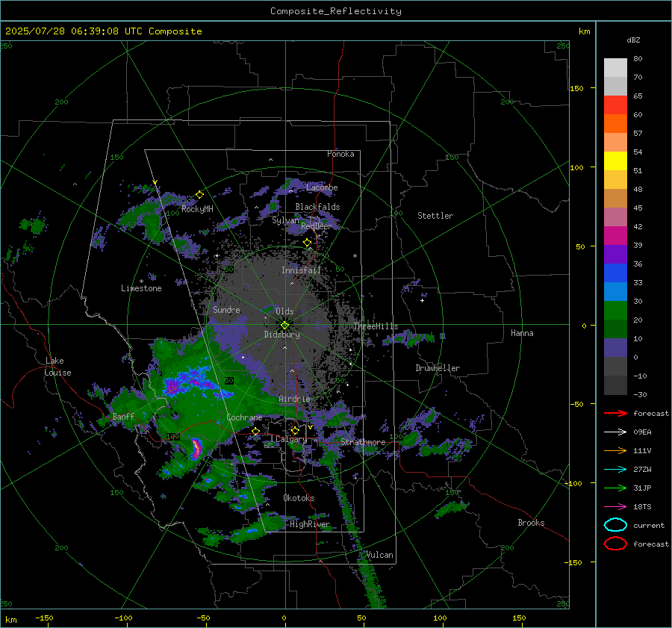This screenshot has height=628, width=672.
Task: Click the Cochrane town label
Action: tap(244, 417)
